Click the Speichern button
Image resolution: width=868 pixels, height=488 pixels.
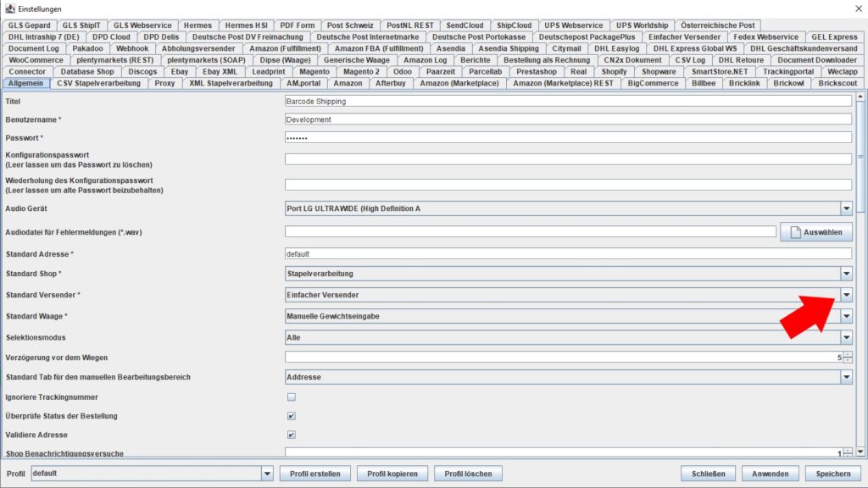(833, 474)
